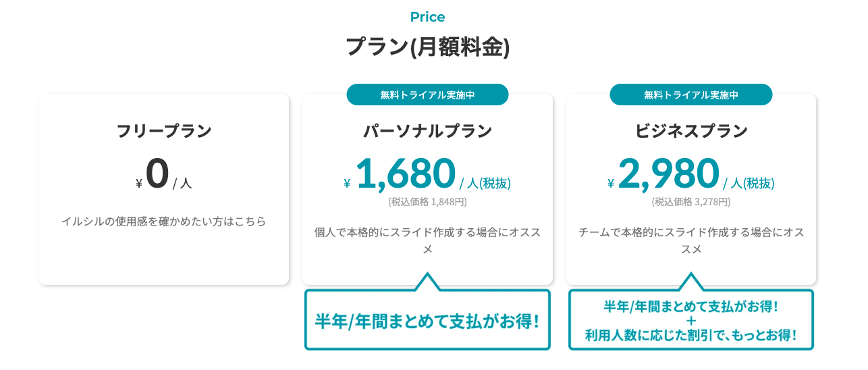This screenshot has width=868, height=370.
Task: Select the フリープラン card title
Action: tap(164, 131)
